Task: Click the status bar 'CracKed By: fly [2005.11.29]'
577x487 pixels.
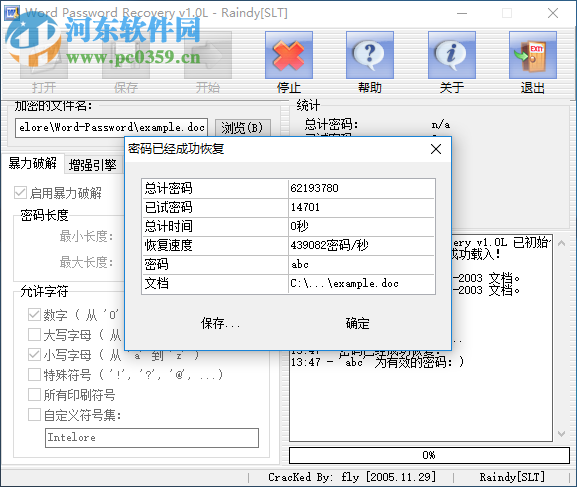Action: 352,477
